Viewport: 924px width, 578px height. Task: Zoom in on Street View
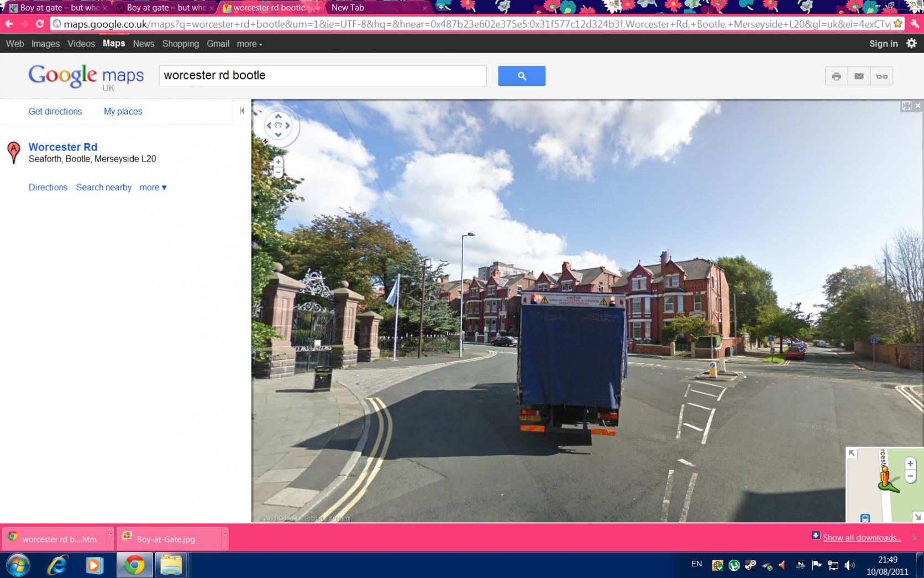point(278,162)
